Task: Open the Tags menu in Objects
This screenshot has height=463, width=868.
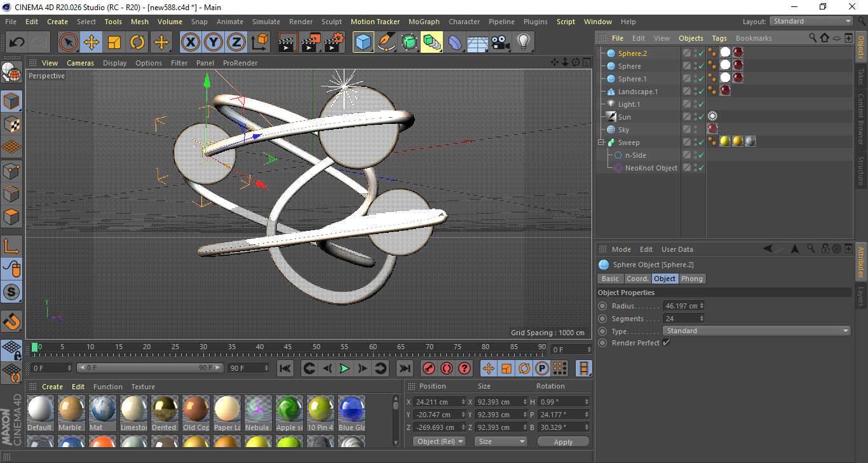Action: tap(719, 38)
